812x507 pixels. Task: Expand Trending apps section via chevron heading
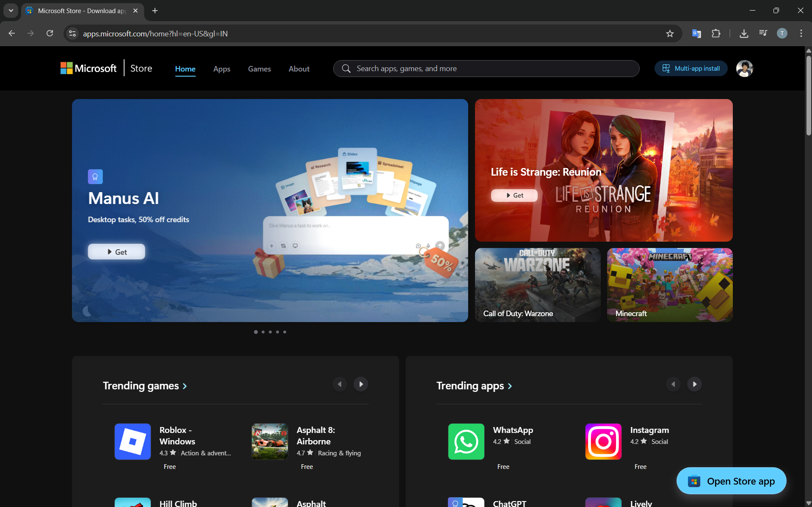coord(474,386)
